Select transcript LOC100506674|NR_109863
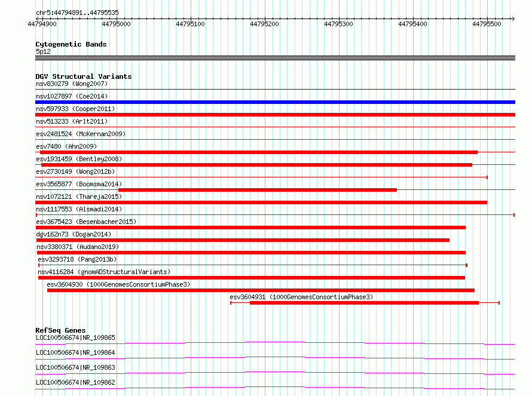This screenshot has height=396, width=532. [75, 367]
